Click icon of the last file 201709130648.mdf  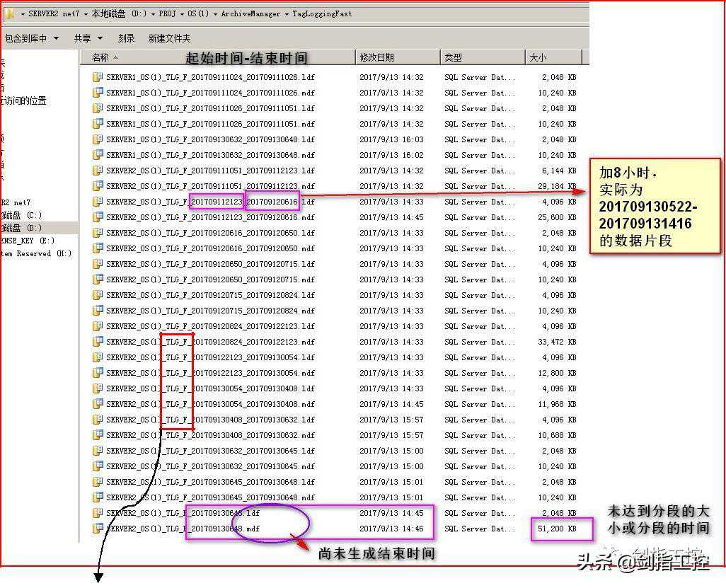point(98,529)
